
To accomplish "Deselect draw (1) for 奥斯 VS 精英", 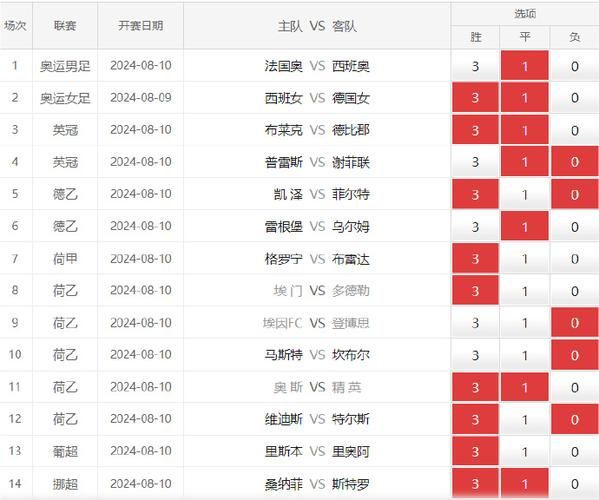I will 525,387.
